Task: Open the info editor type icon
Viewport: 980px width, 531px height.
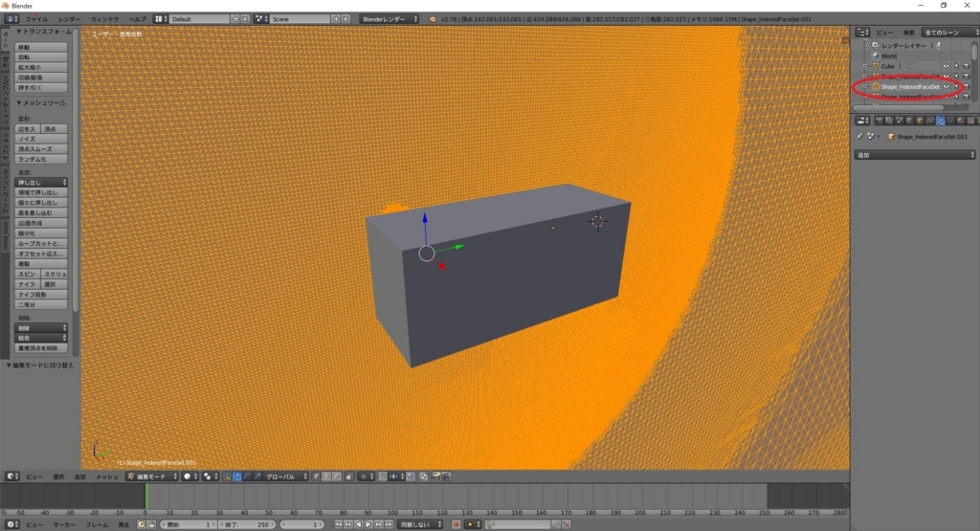Action: [11, 19]
